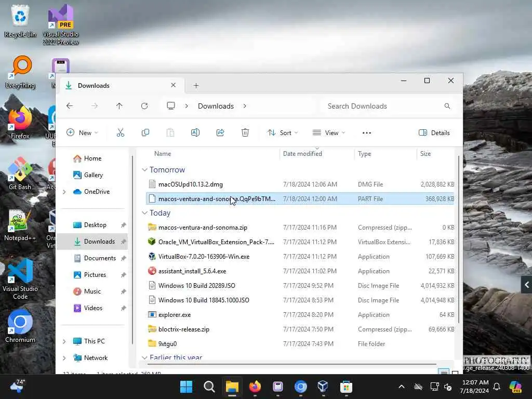This screenshot has height=399, width=532.
Task: Select Windows 10 Build 20289.ISO
Action: [300, 286]
